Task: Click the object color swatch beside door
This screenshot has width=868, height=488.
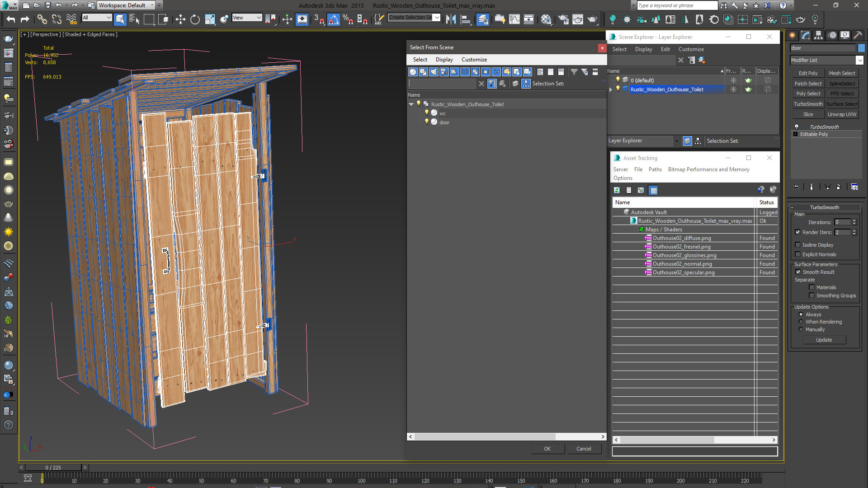Action: click(x=861, y=48)
